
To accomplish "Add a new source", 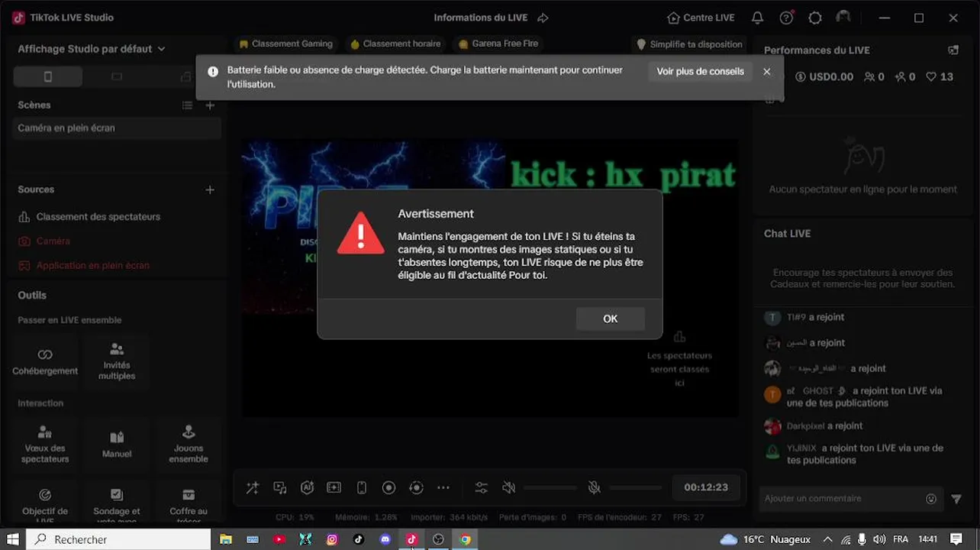I will tap(210, 189).
